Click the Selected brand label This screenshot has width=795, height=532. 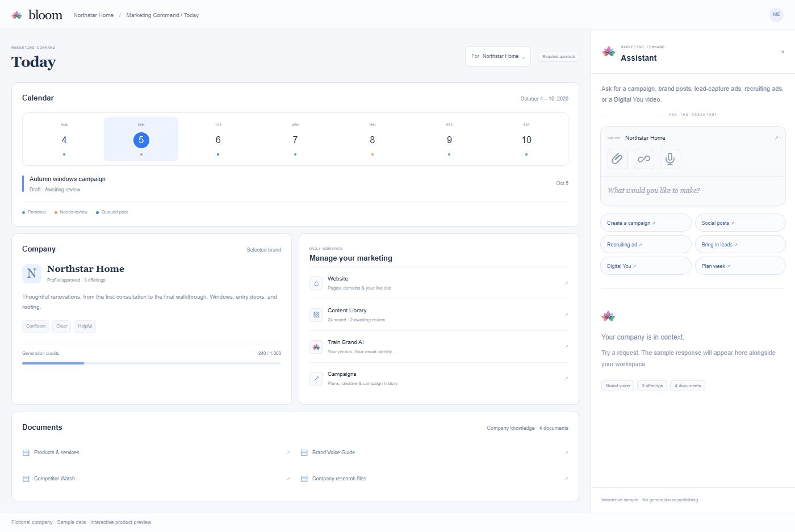click(x=264, y=250)
